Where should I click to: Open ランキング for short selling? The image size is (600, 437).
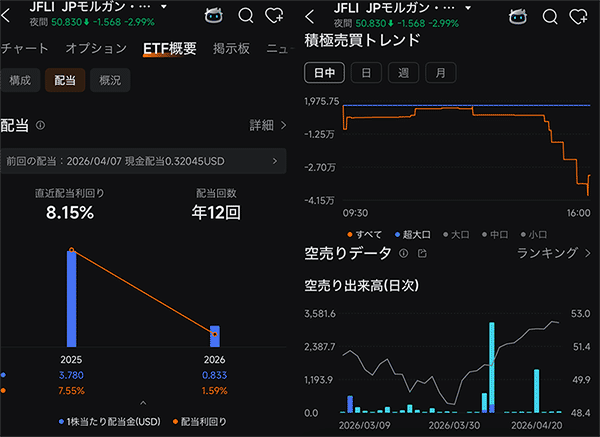[x=554, y=253]
